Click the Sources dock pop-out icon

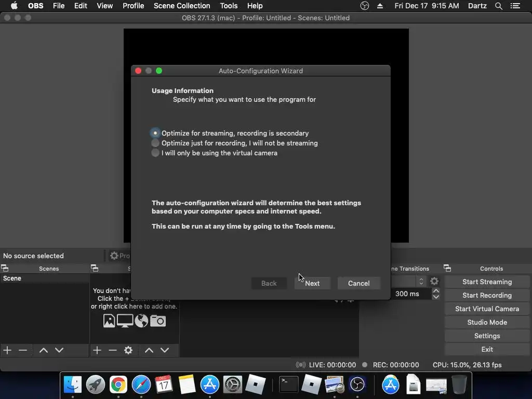point(95,269)
